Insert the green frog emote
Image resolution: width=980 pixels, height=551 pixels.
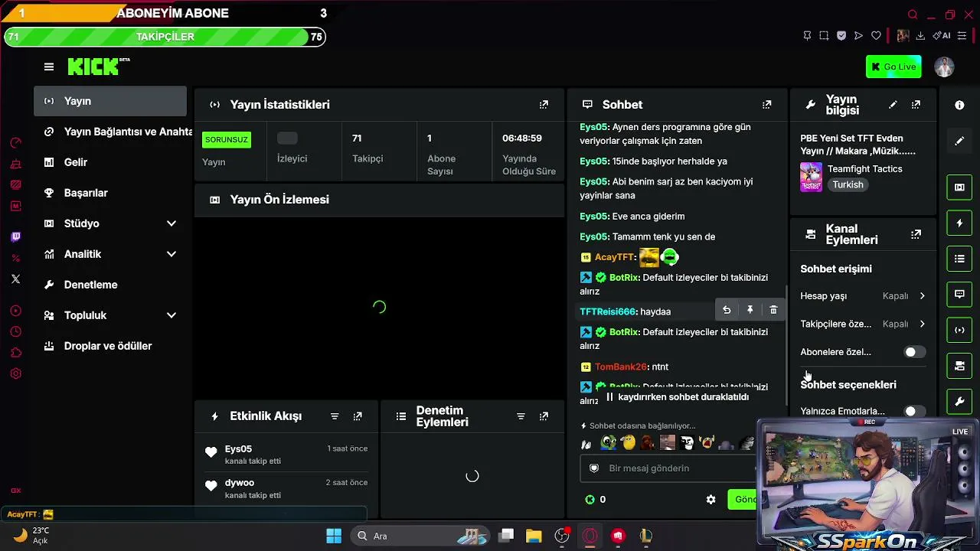(609, 442)
